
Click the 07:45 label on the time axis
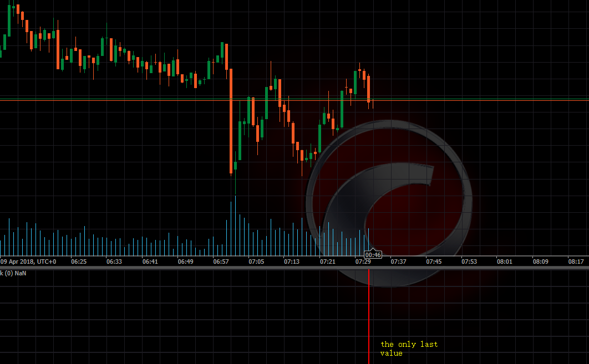(434, 262)
